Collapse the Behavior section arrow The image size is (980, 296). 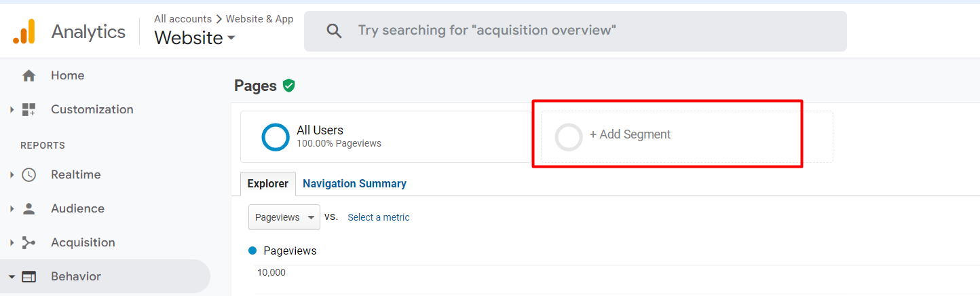point(12,276)
